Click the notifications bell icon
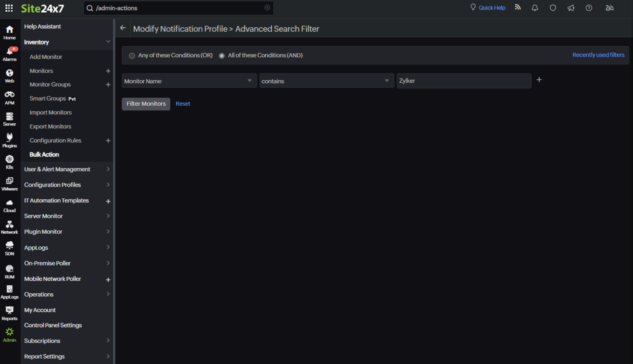 535,8
